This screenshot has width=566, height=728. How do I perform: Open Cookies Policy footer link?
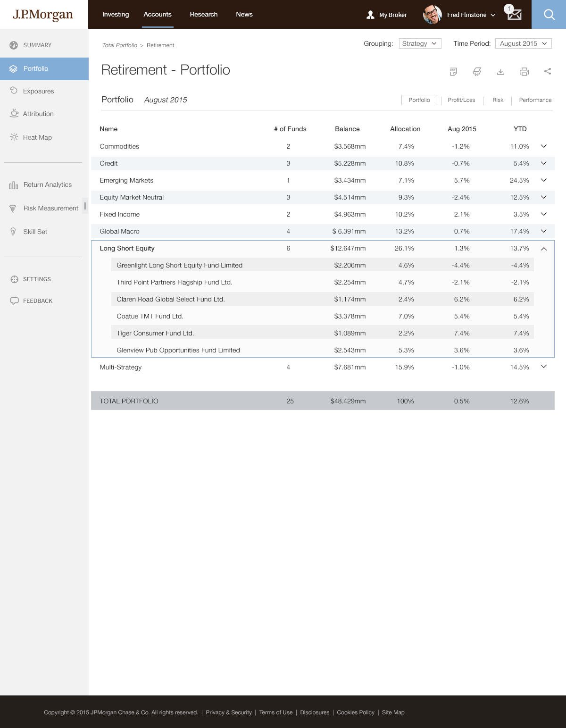coord(356,712)
